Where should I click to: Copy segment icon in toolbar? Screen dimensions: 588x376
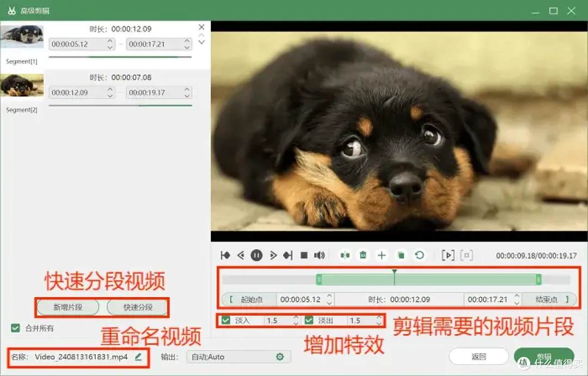coord(401,255)
